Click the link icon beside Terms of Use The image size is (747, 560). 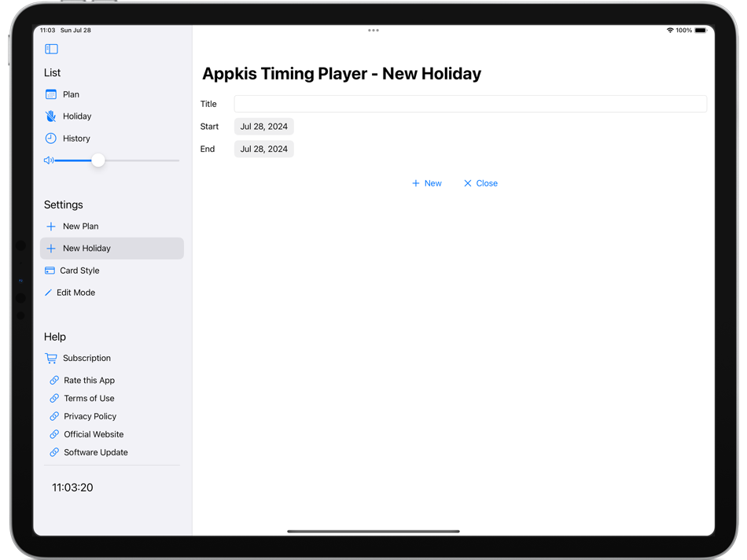[55, 399]
